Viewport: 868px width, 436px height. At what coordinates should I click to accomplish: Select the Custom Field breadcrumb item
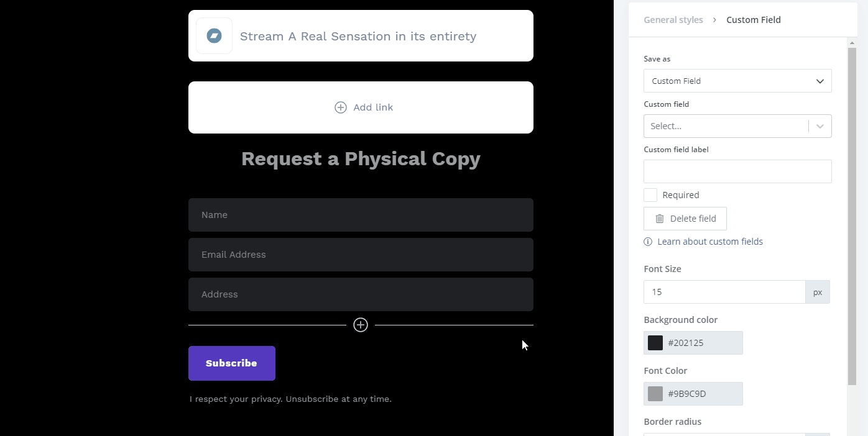(x=754, y=19)
